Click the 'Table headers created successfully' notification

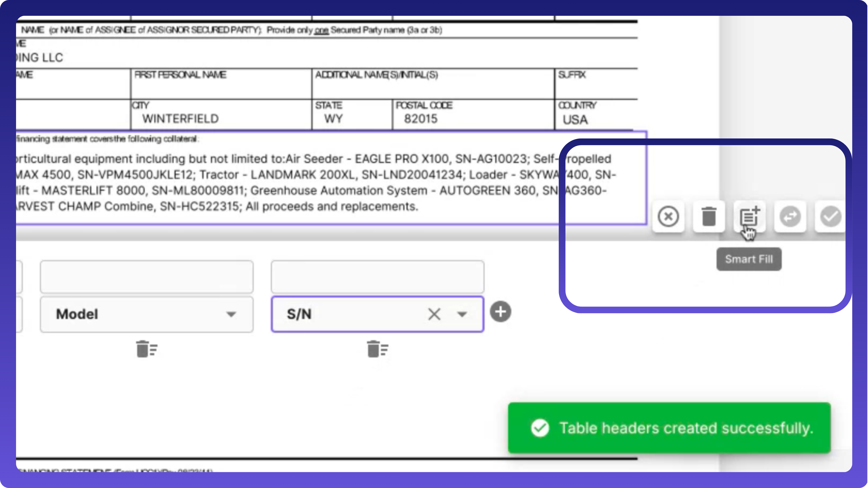(686, 428)
